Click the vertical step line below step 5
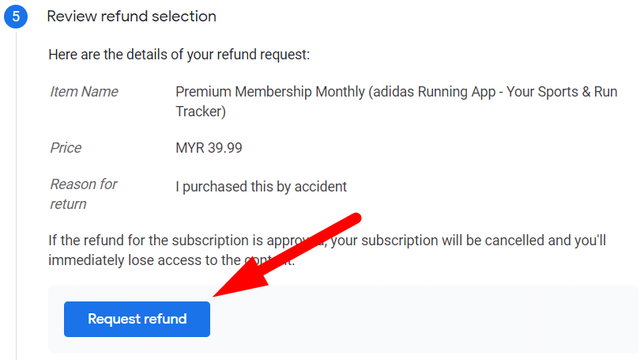The height and width of the screenshot is (360, 644). pos(17,198)
